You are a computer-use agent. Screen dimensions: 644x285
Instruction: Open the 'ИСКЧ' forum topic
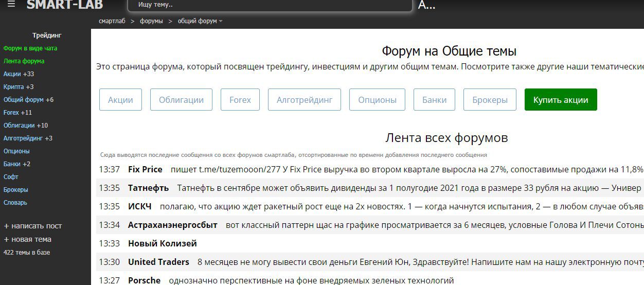click(x=140, y=206)
